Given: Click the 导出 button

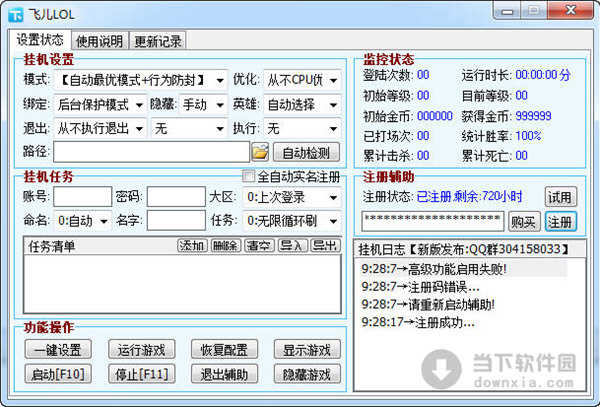Looking at the screenshot, I should 325,246.
